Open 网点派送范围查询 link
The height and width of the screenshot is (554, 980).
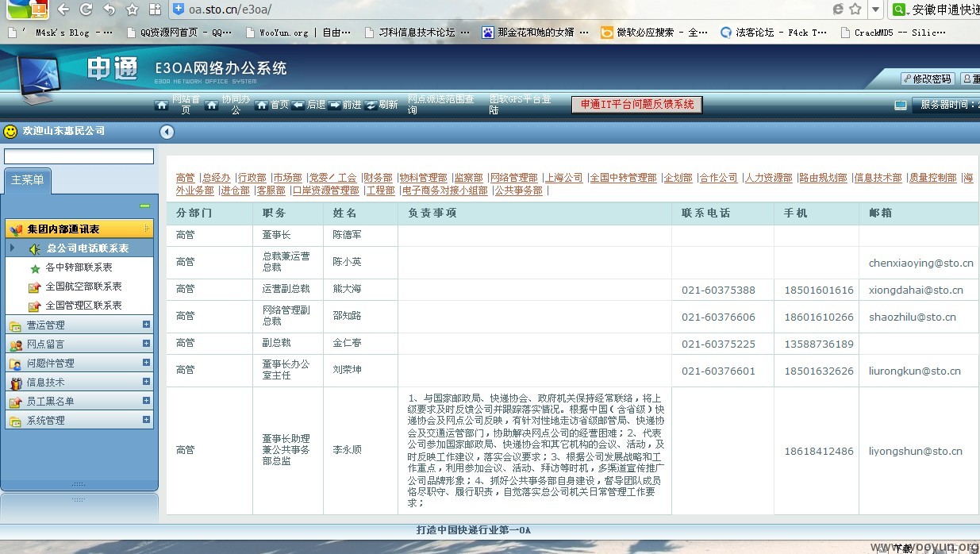click(441, 104)
